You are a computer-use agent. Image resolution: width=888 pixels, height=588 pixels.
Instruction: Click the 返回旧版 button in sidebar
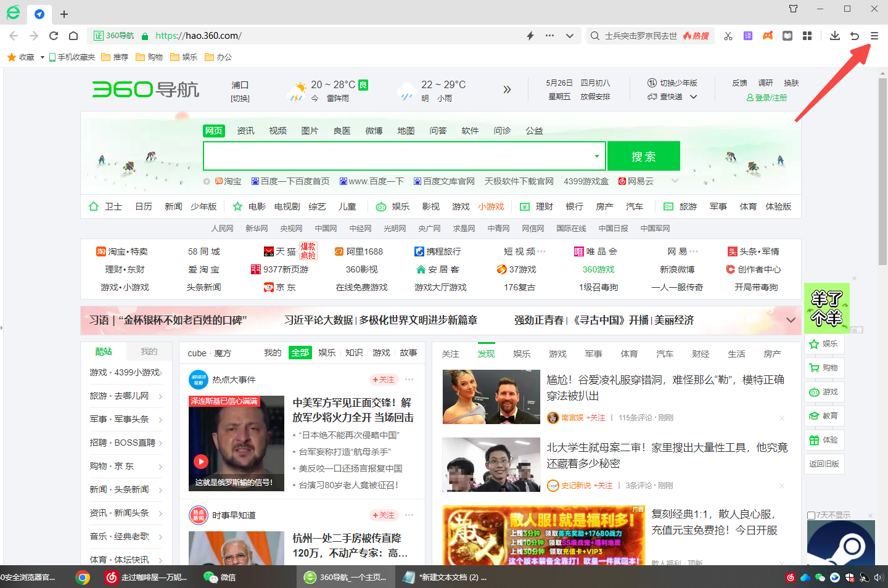click(x=824, y=464)
